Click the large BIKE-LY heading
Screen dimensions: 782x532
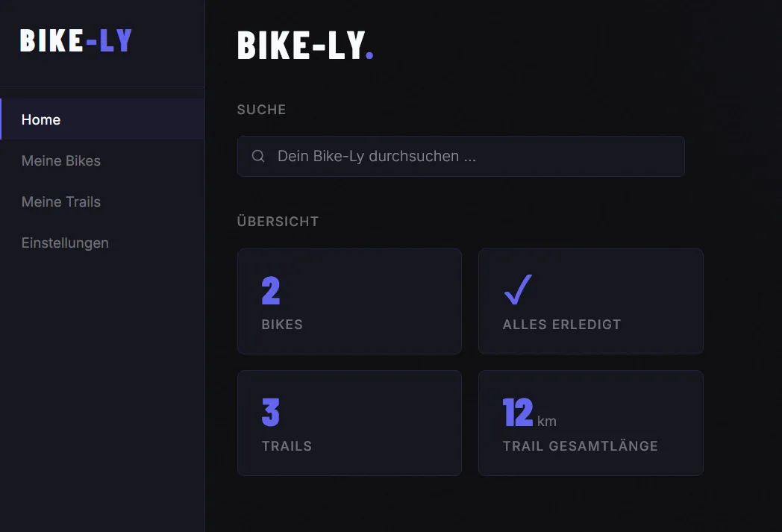coord(298,46)
